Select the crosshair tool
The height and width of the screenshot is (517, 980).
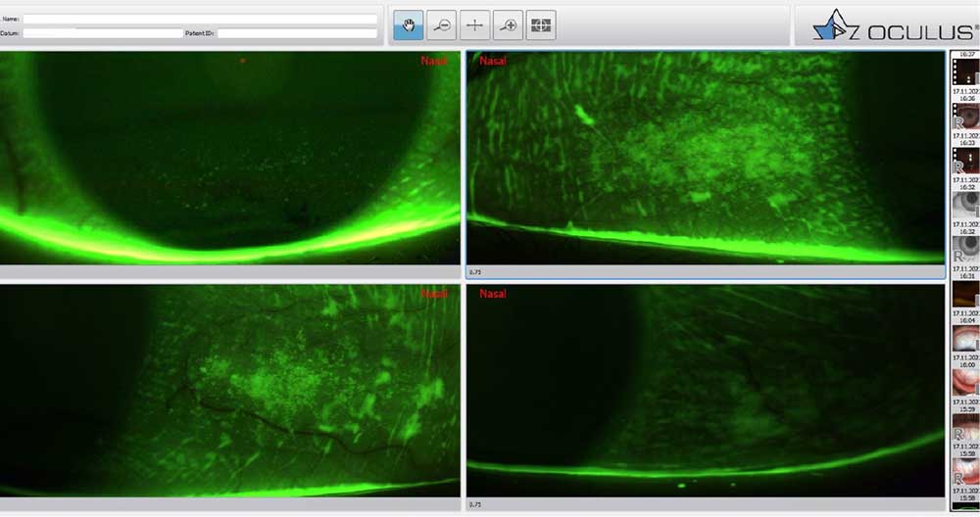(x=475, y=25)
